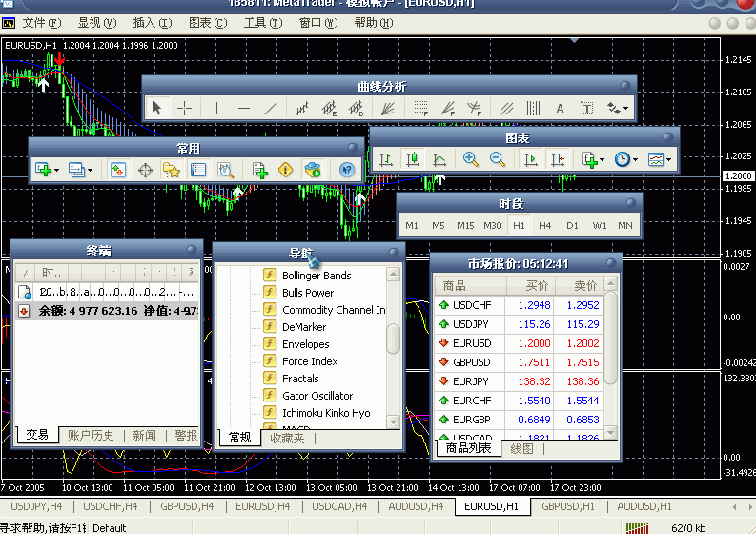
Task: Set timeframe to M15
Action: click(x=465, y=225)
